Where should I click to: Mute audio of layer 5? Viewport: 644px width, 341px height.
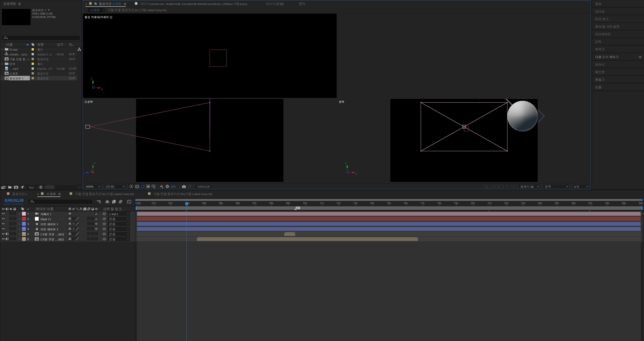coord(7,234)
